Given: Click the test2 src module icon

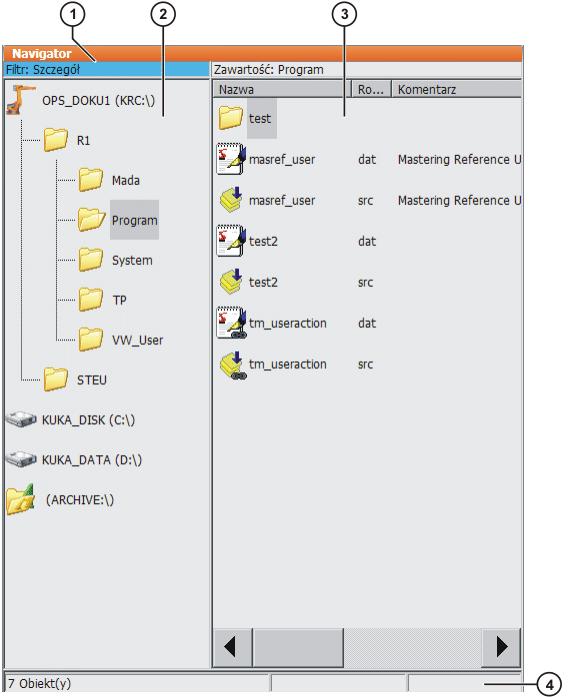Looking at the screenshot, I should tap(231, 281).
